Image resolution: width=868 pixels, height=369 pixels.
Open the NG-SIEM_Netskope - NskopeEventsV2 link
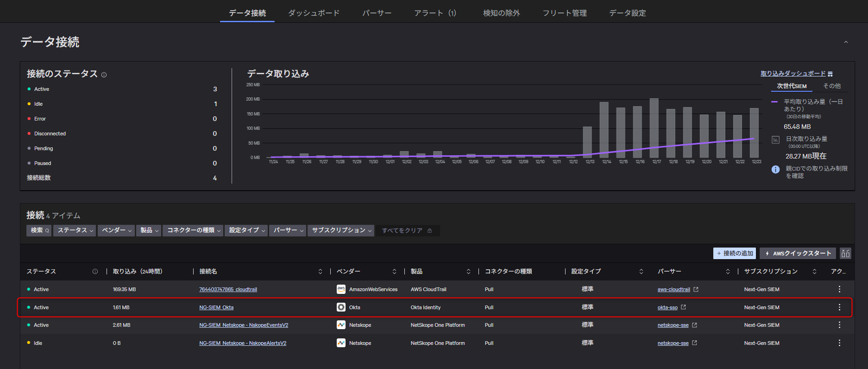click(244, 325)
